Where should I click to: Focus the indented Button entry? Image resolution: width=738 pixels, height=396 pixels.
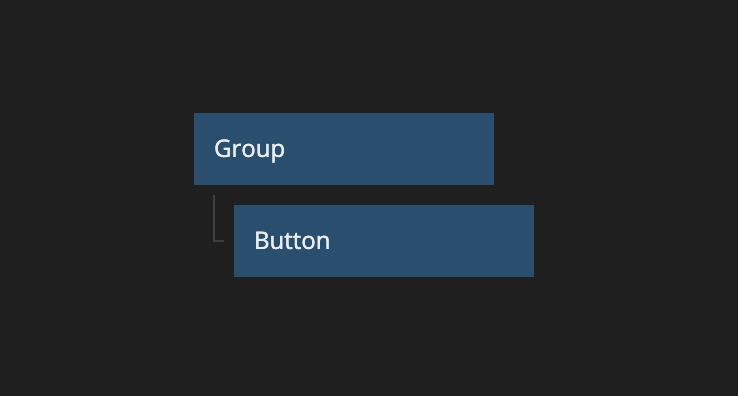[384, 241]
